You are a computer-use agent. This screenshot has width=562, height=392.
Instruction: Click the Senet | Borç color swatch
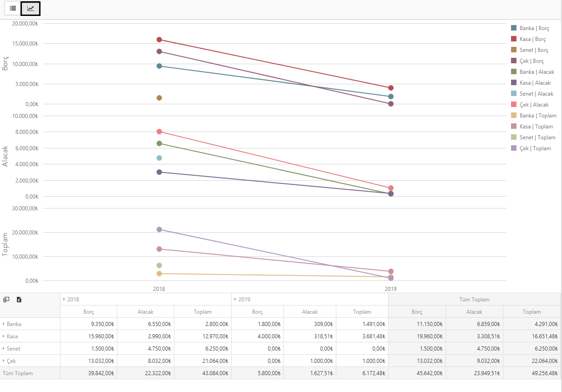(514, 50)
